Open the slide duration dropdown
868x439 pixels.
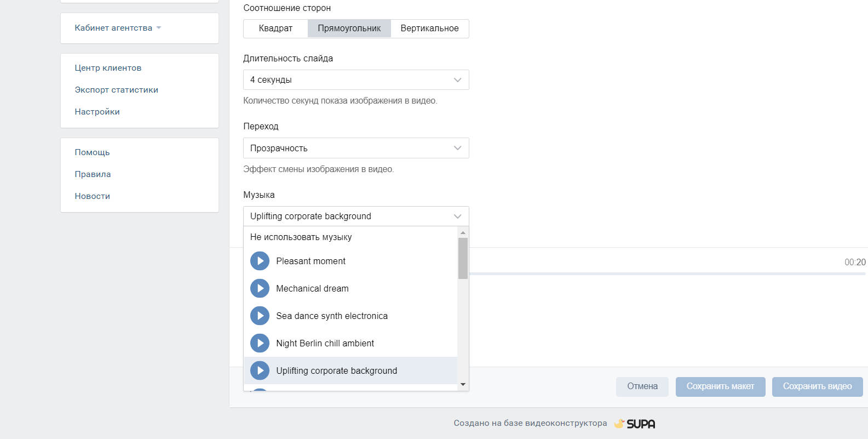pos(356,80)
